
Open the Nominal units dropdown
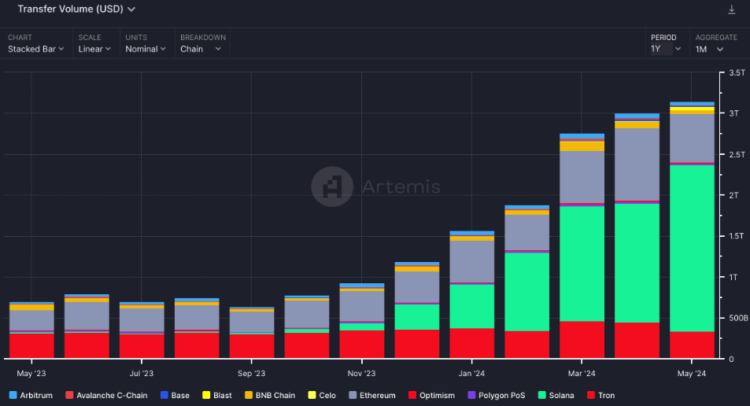[x=146, y=48]
